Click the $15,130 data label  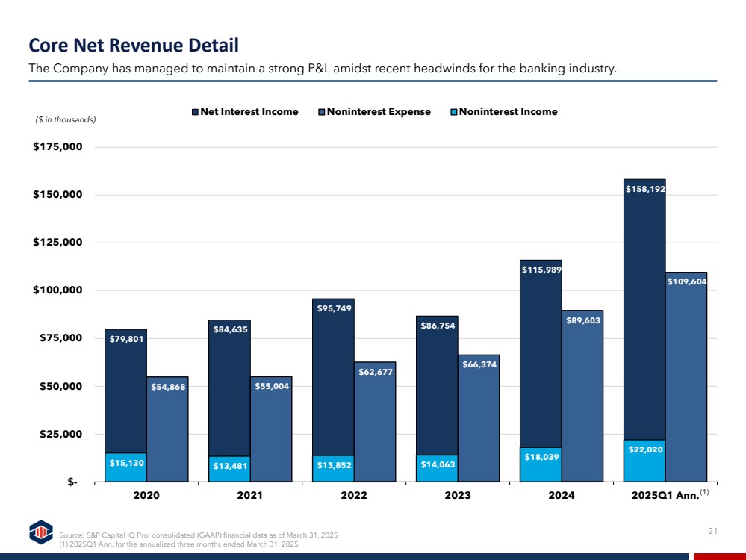click(x=126, y=463)
